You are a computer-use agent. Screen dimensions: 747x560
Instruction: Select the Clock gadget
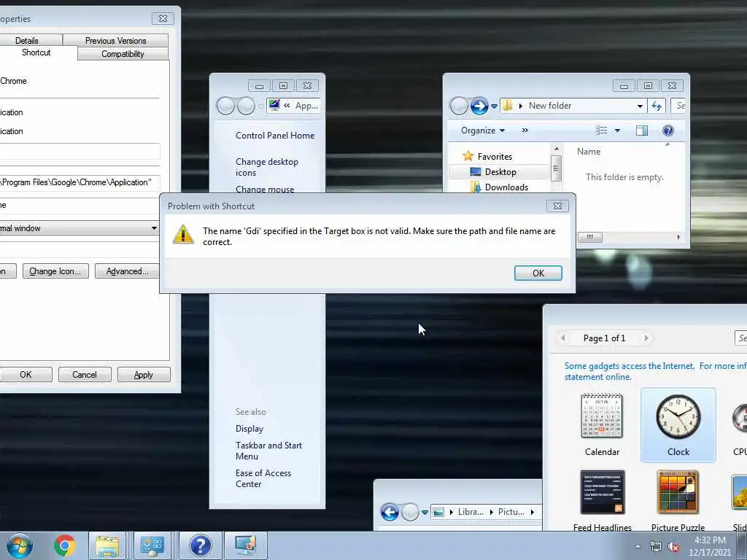(x=678, y=425)
